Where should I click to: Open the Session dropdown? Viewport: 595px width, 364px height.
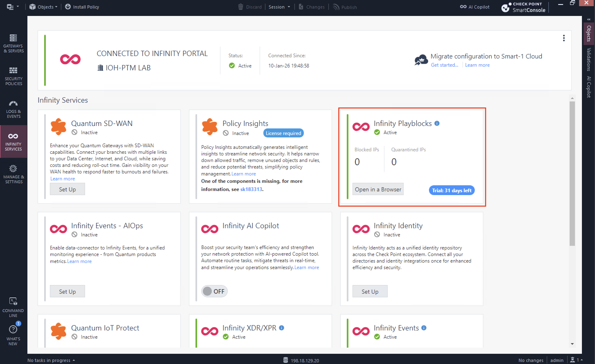[x=279, y=7]
